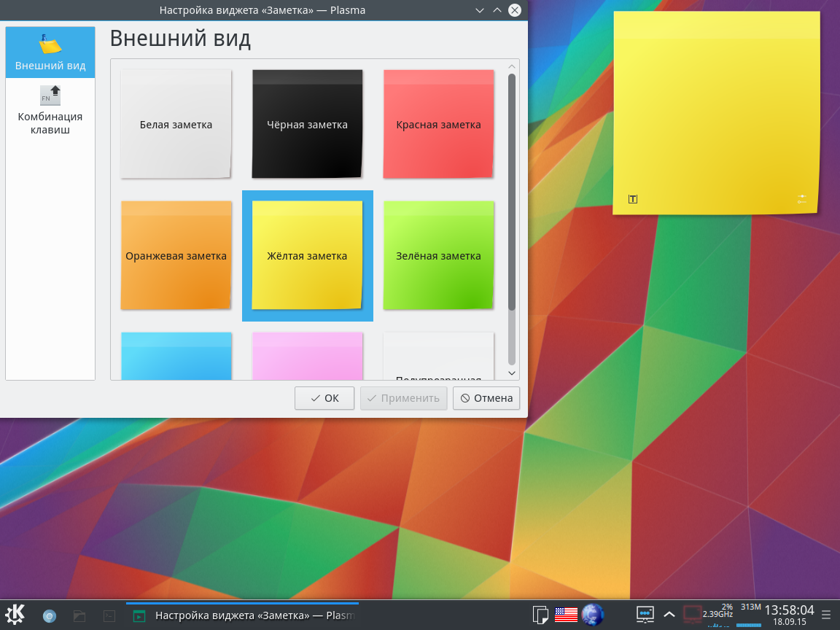The width and height of the screenshot is (840, 630).
Task: Click the Отмена button
Action: tap(486, 398)
